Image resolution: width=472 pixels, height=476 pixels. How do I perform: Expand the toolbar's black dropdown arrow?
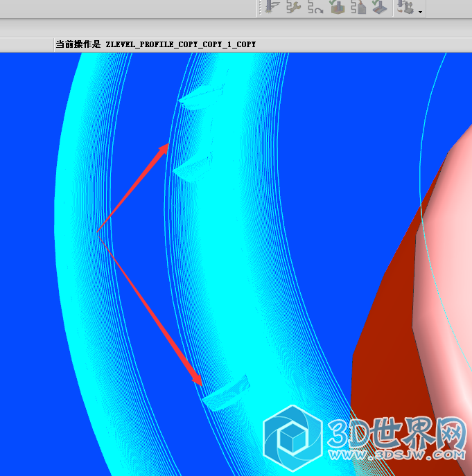pyautogui.click(x=421, y=12)
